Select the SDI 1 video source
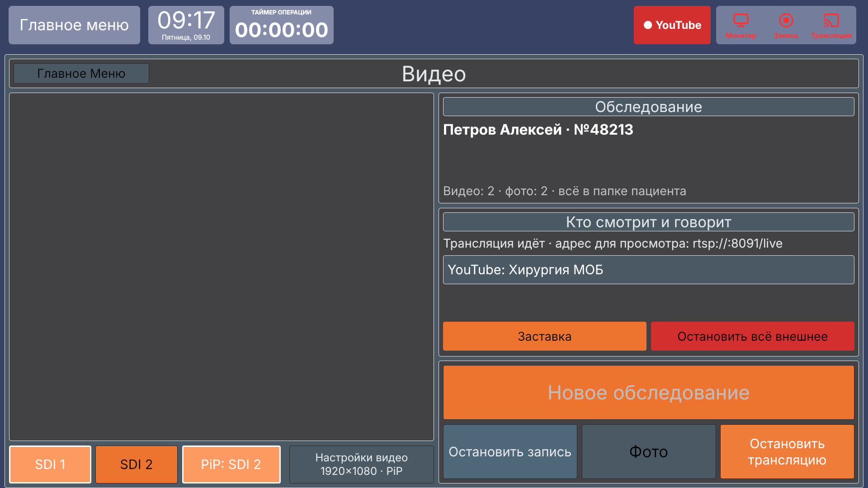 (50, 464)
